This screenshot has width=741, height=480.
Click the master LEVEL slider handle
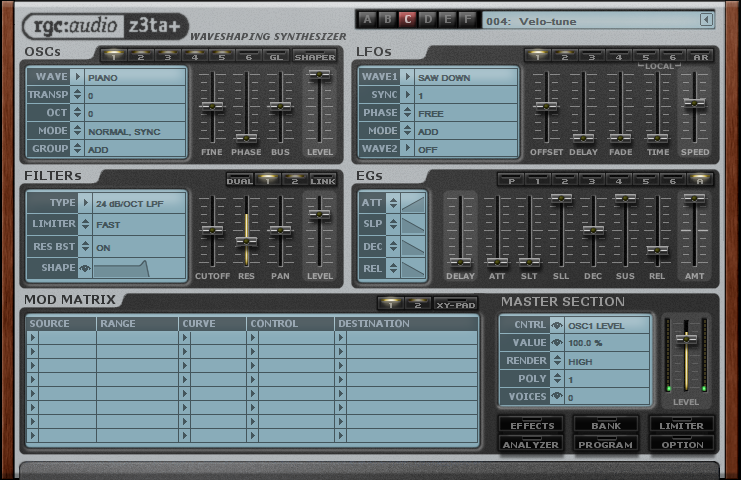[x=686, y=338]
